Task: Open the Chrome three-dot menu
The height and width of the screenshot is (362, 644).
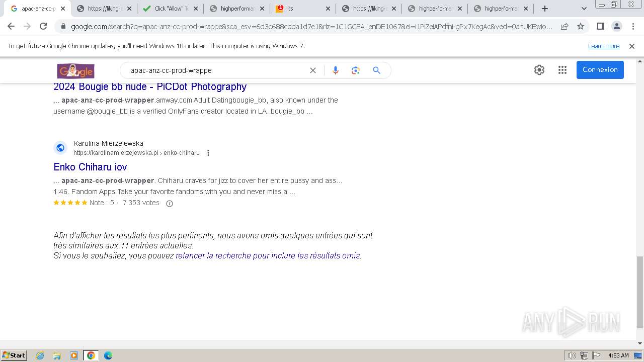Action: 633,26
